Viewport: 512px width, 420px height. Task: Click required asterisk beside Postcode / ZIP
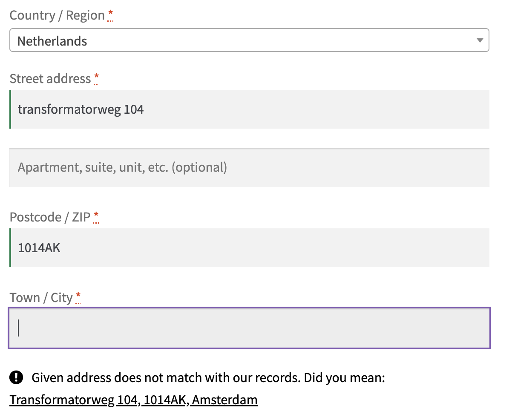[96, 216]
